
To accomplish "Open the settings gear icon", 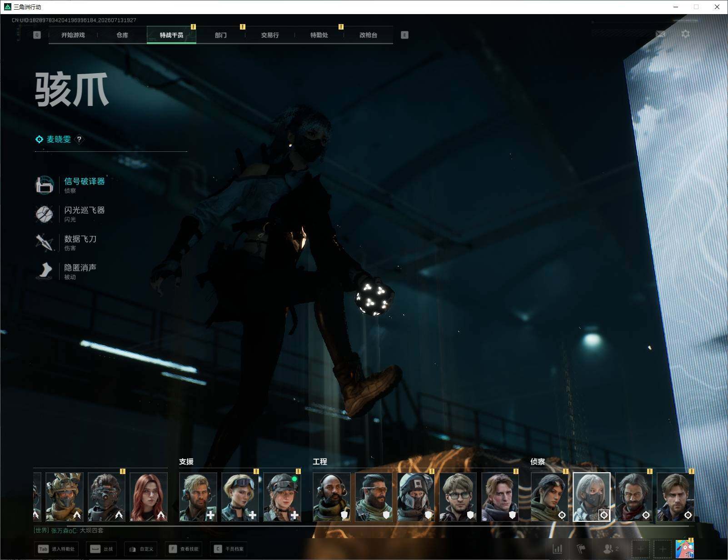I will [685, 34].
